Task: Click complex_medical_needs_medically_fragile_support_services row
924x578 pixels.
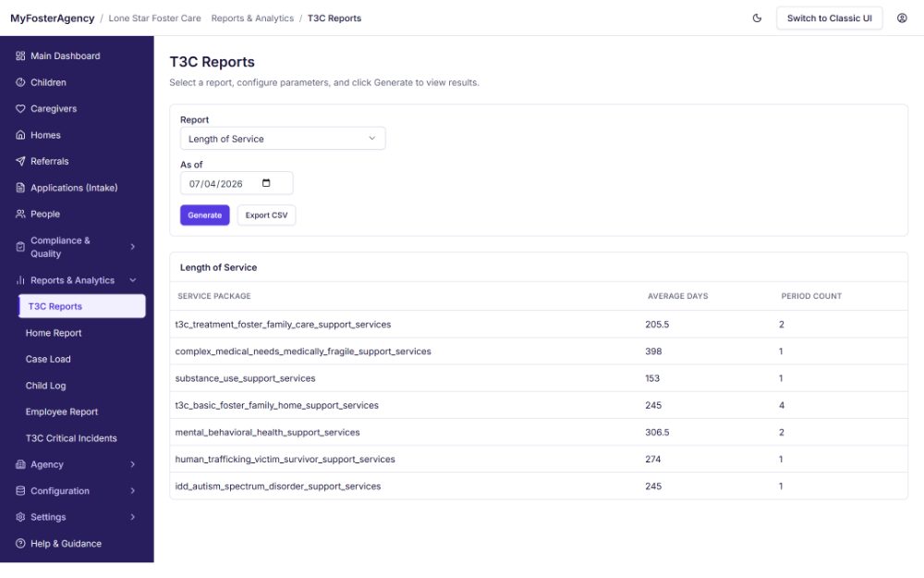Action: (x=539, y=351)
